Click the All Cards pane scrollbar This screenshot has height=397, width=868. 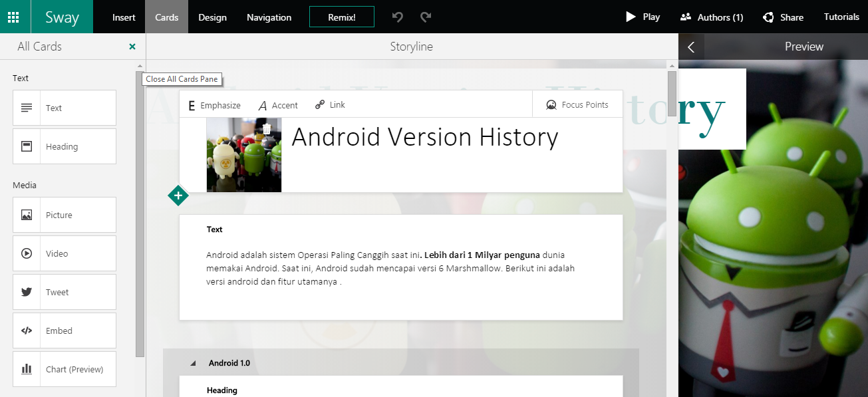point(140,213)
